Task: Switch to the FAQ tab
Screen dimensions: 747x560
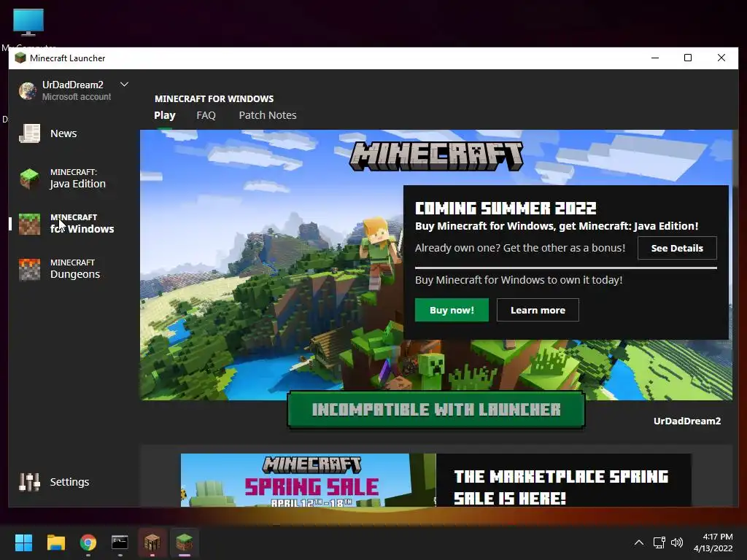Action: point(206,115)
